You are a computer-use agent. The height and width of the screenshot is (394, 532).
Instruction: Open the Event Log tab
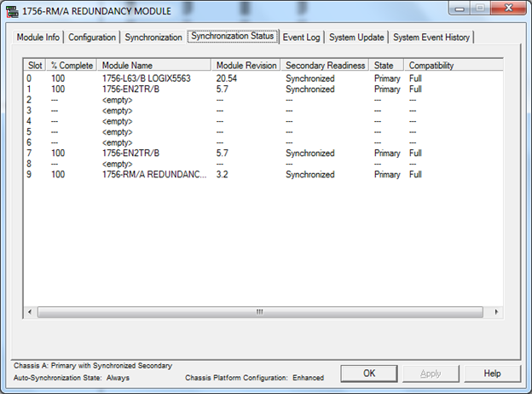click(x=301, y=38)
